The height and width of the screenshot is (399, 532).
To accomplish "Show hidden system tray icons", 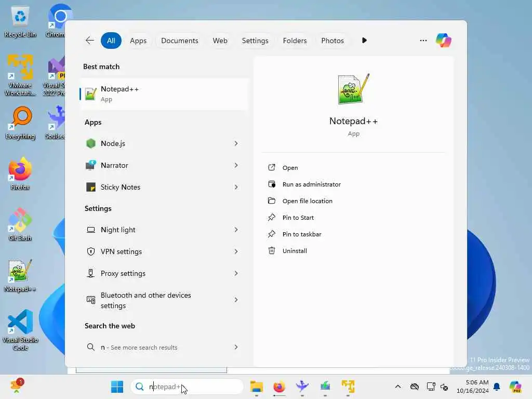I will 397,387.
